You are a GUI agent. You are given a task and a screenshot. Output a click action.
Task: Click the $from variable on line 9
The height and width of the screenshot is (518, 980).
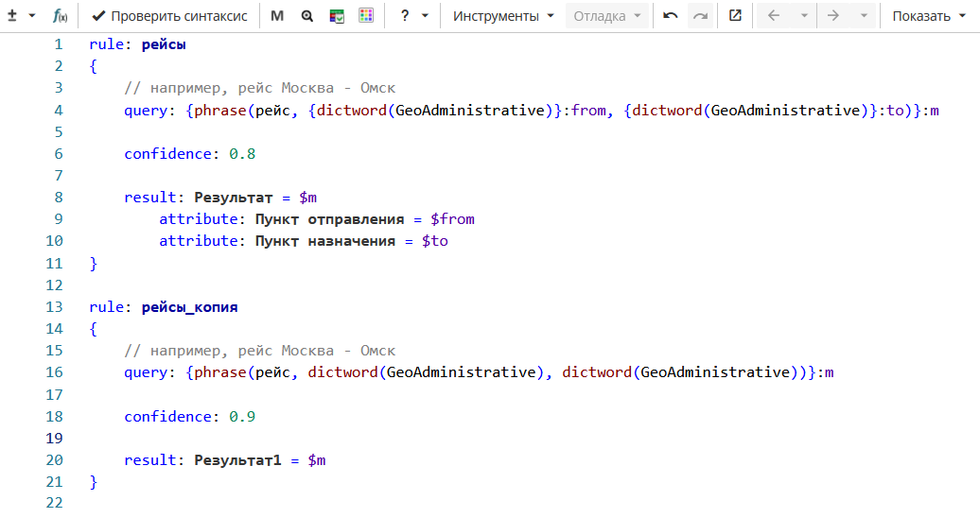click(452, 219)
